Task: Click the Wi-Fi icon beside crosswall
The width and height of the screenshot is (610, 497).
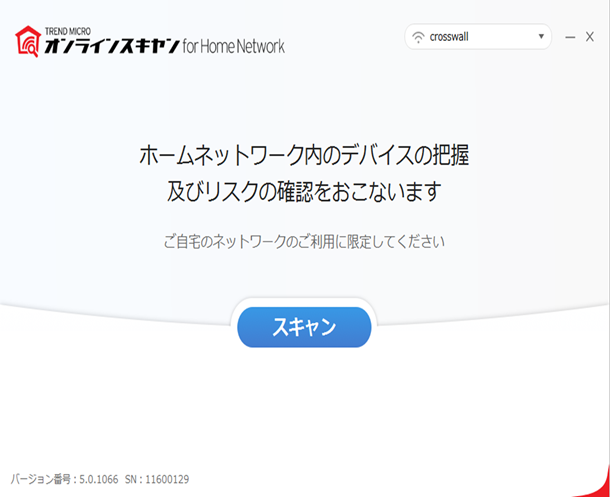Action: [418, 37]
